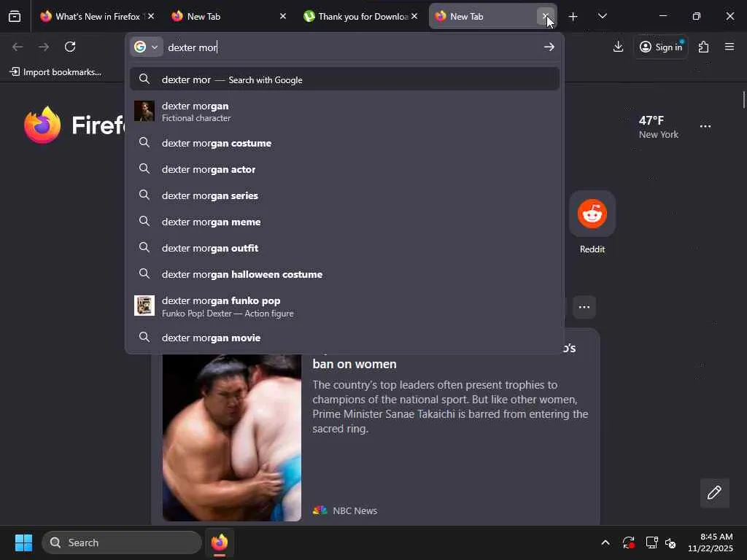The image size is (747, 560).
Task: Click the display network tray icon
Action: point(651,542)
